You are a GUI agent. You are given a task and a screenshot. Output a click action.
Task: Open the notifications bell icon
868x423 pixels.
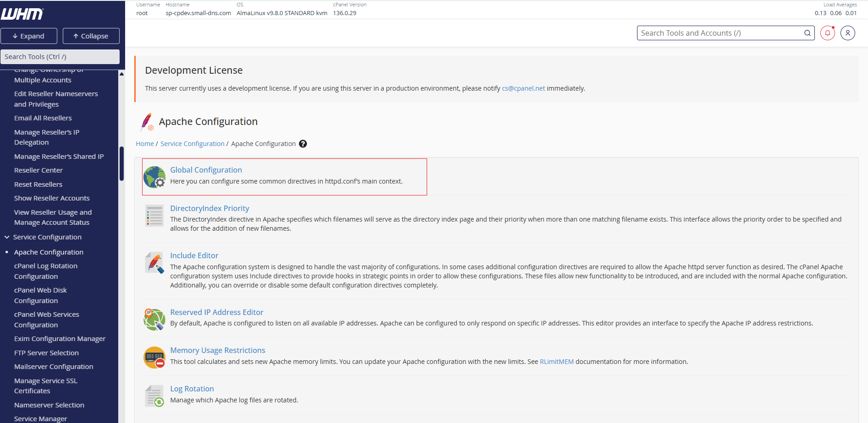[x=828, y=33]
